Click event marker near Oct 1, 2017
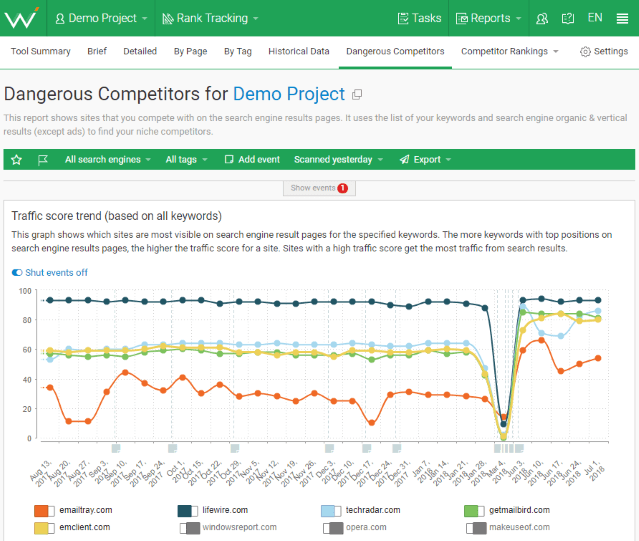Screen dimensions: 639x541 coord(173,449)
